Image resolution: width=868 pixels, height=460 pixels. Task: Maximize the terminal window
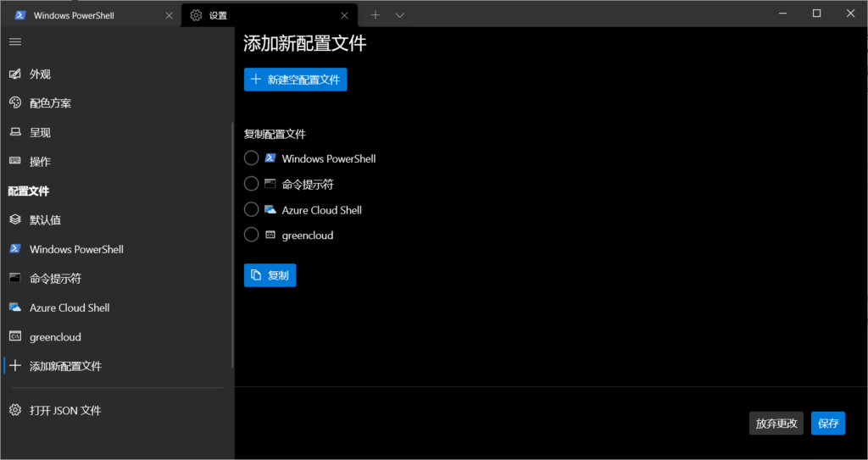[x=816, y=14]
